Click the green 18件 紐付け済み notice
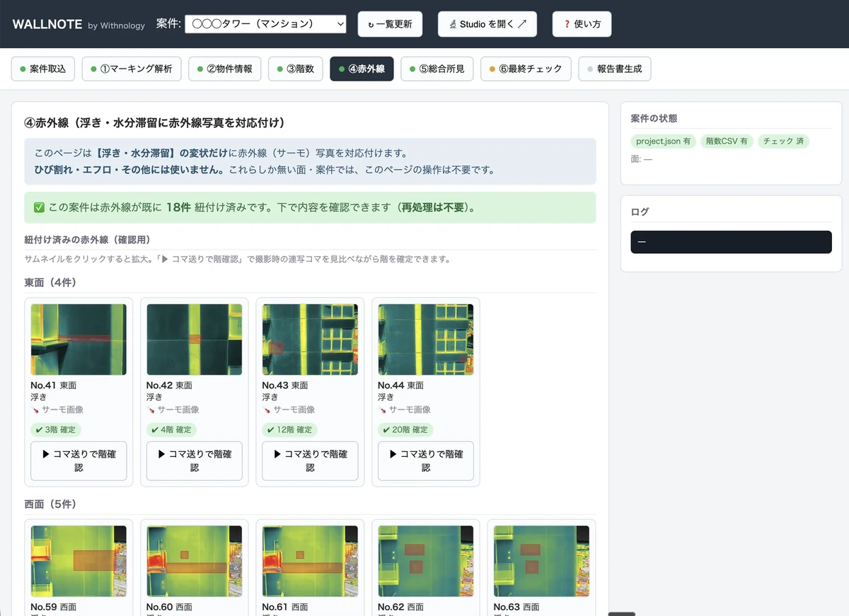The height and width of the screenshot is (616, 849). (310, 208)
